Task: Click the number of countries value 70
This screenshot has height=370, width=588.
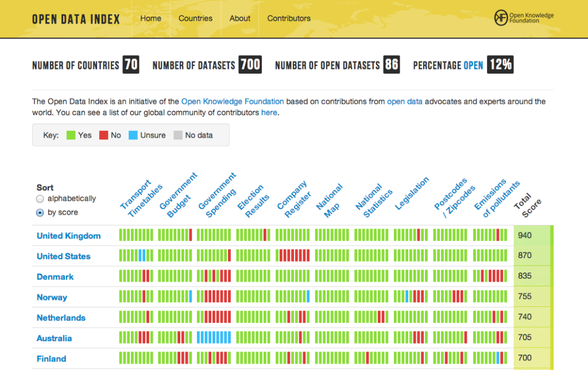Action: click(131, 64)
